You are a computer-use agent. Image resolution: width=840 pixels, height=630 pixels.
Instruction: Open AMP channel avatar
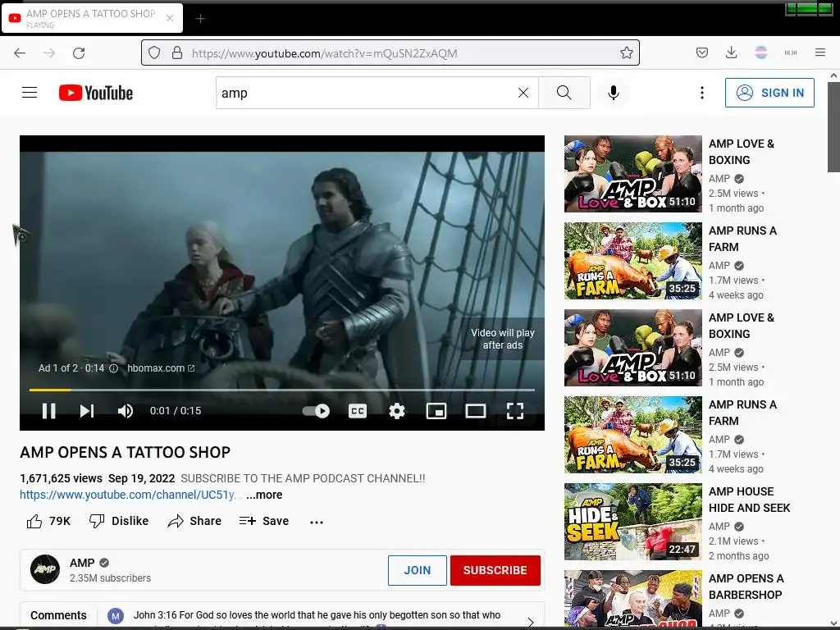pos(45,569)
